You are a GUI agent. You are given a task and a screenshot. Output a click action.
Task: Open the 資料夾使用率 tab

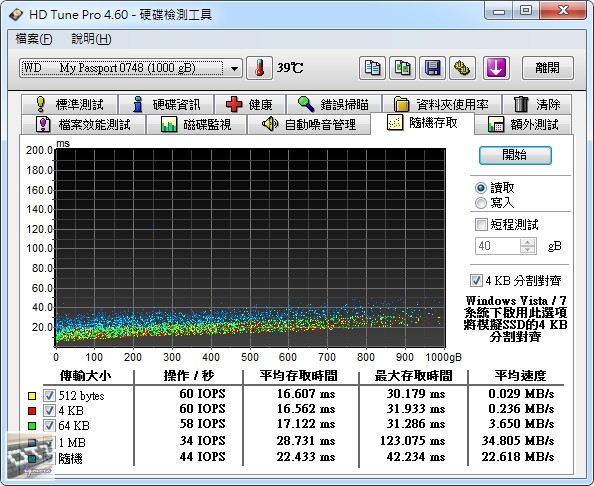pyautogui.click(x=442, y=104)
